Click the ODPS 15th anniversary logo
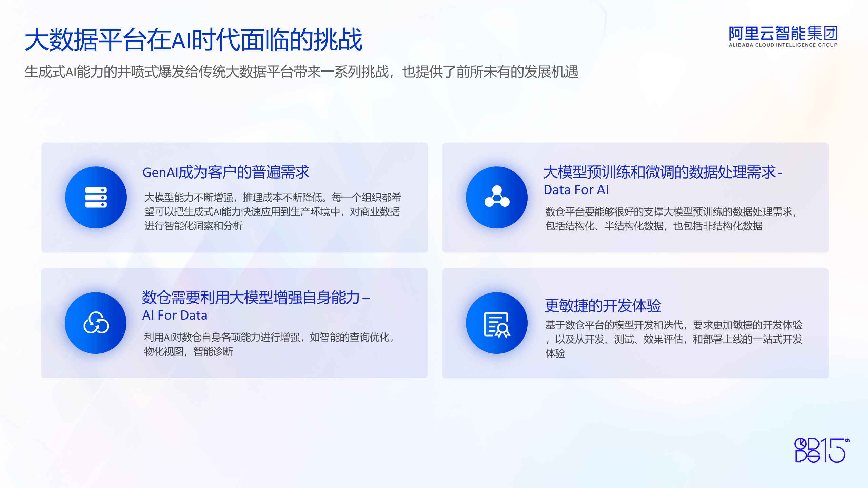 (x=822, y=450)
